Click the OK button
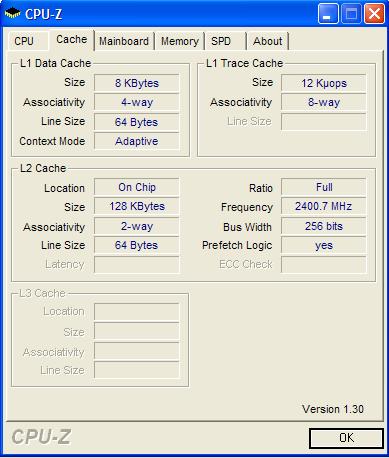 point(346,438)
